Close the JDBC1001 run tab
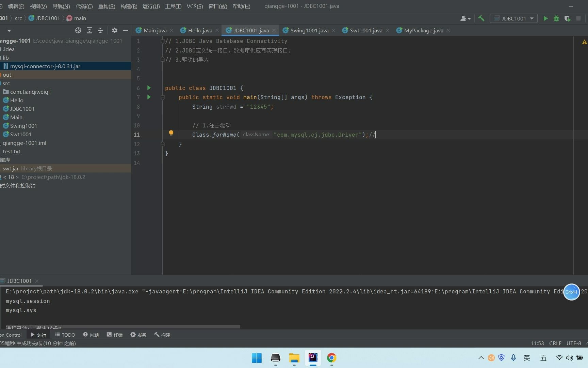The height and width of the screenshot is (368, 588). 37,281
